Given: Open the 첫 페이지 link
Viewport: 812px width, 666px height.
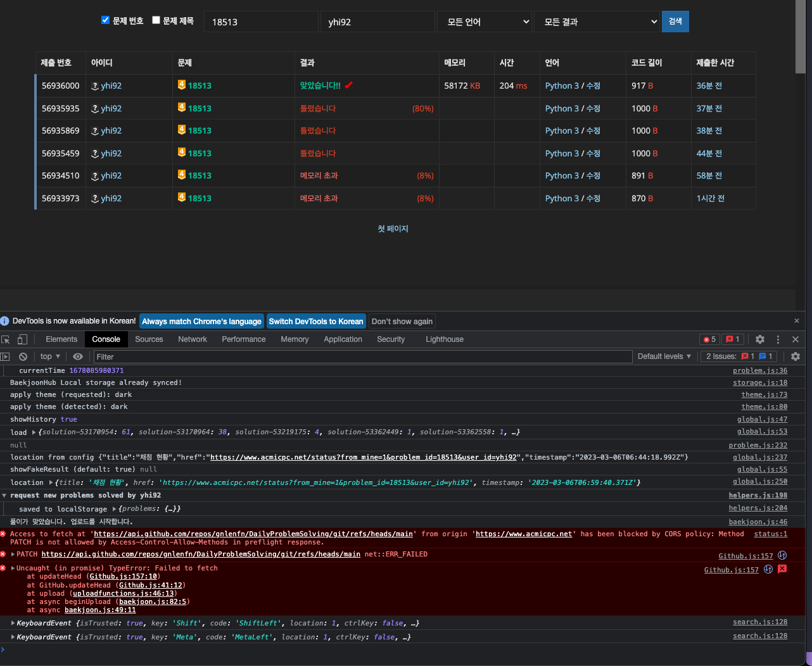Looking at the screenshot, I should (393, 229).
